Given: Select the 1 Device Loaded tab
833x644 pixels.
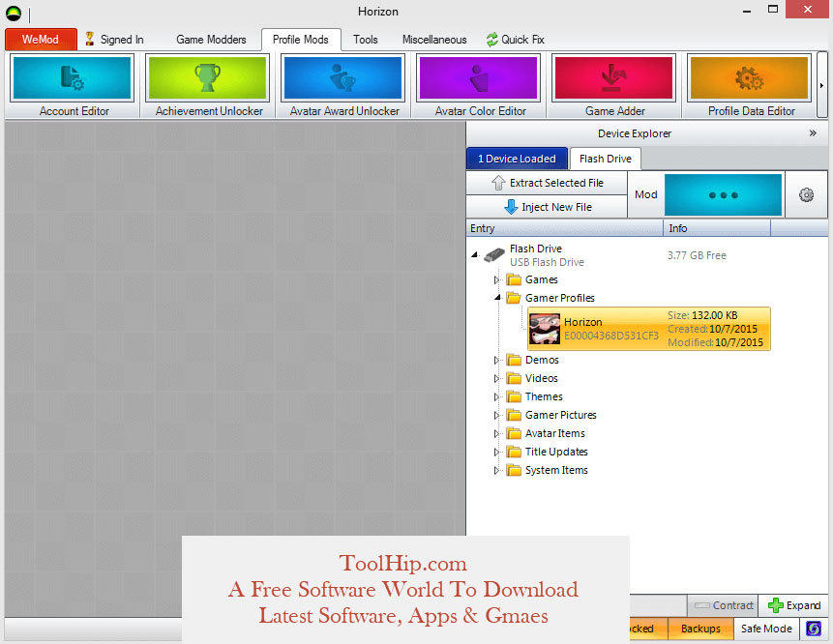Looking at the screenshot, I should coord(517,159).
